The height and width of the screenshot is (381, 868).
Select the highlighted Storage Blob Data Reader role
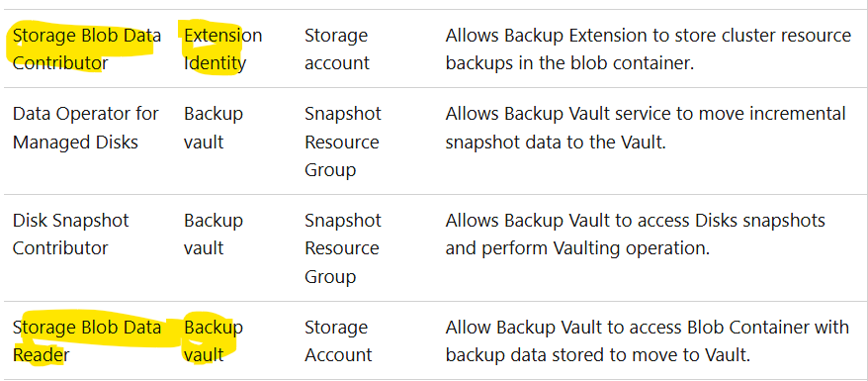click(87, 341)
